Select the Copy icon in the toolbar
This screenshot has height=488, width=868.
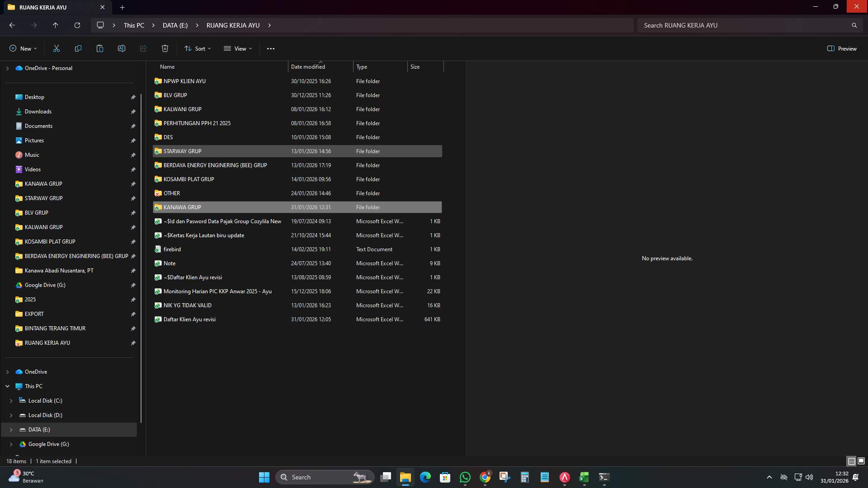coord(78,48)
